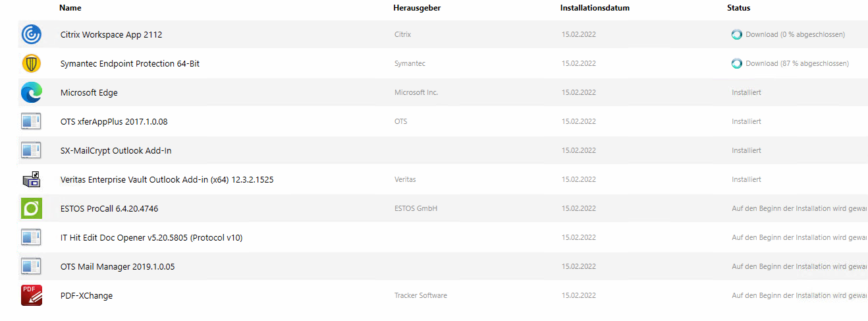The height and width of the screenshot is (321, 868).
Task: Click Installiert status for Microsoft Edge
Action: [746, 92]
